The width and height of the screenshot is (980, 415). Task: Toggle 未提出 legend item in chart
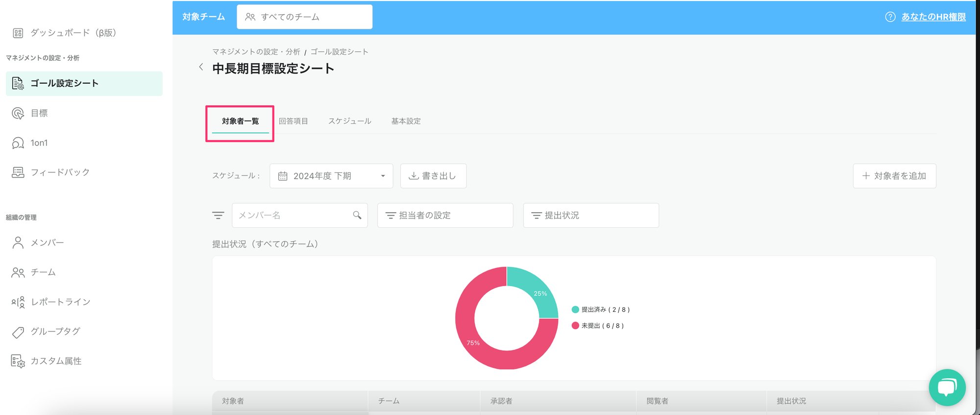tap(598, 326)
